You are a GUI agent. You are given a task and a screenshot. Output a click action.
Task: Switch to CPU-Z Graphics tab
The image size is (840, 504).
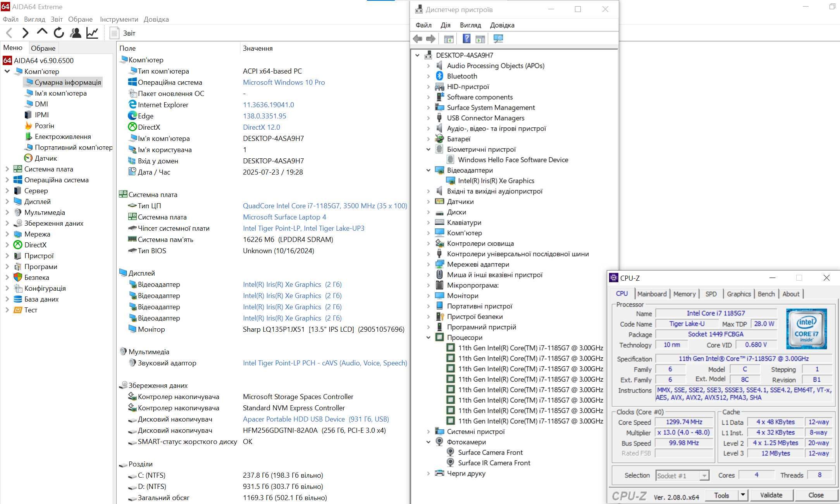pyautogui.click(x=739, y=294)
